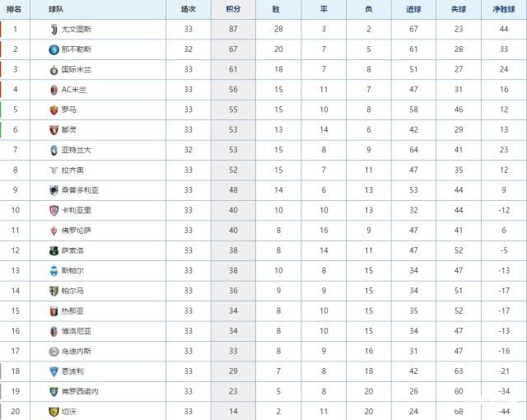527x420 pixels.
Task: Open the 弗罗西诺内 team link
Action: [x=80, y=391]
